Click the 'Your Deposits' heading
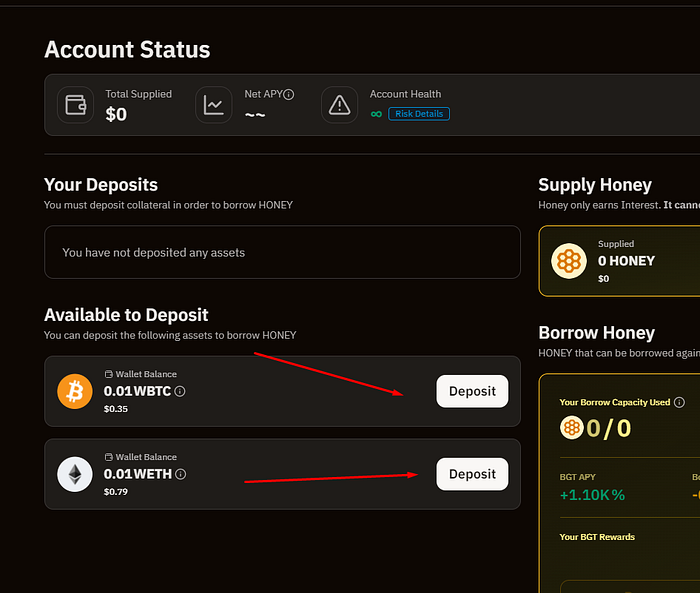Viewport: 700px width, 593px height. click(101, 185)
